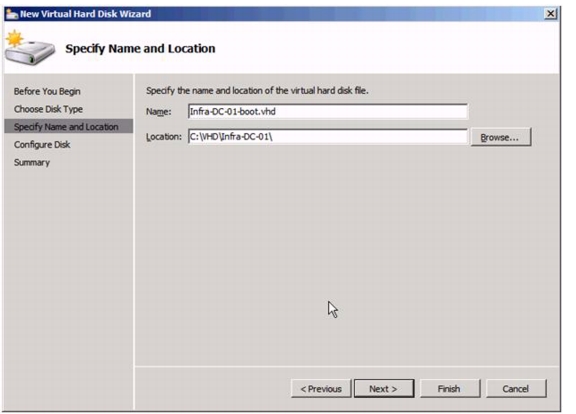This screenshot has height=414, width=576.
Task: Jump to Configure Disk step
Action: [42, 145]
